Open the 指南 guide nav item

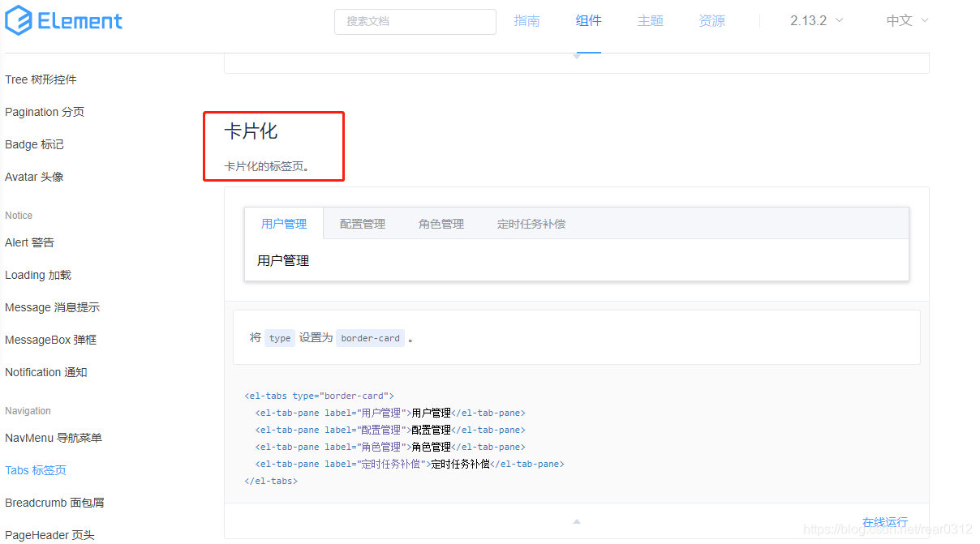[x=527, y=21]
